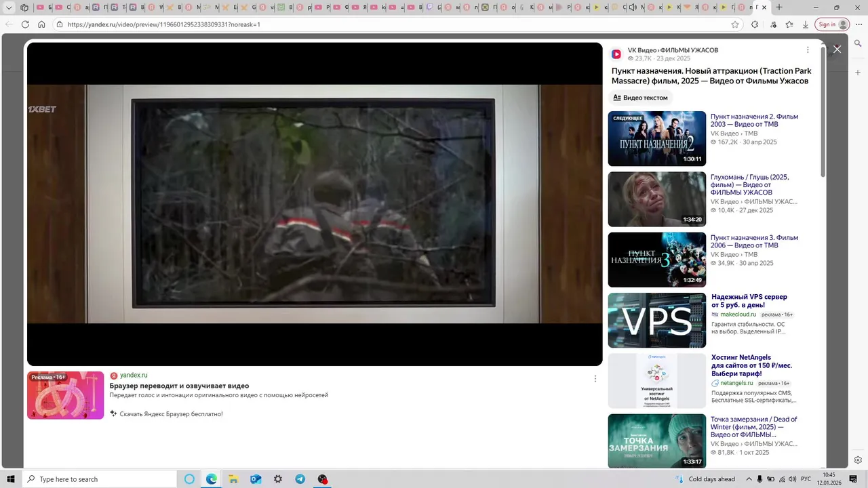This screenshot has height=488, width=868.
Task: Open 'Глухомань / Глушь (2025, фильм)' link
Action: (750, 185)
